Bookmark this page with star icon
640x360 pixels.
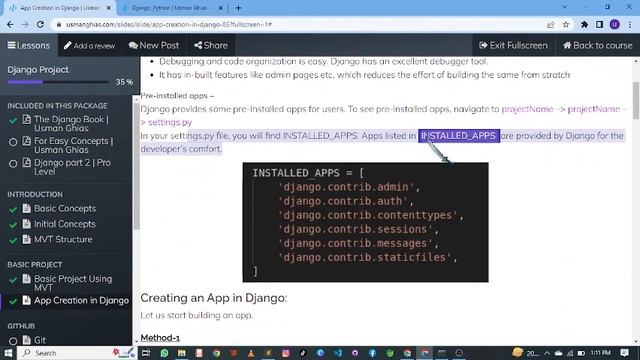566,24
